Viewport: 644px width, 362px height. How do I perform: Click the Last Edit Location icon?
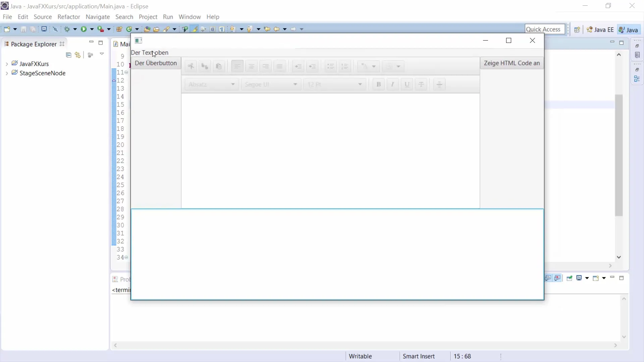point(267,29)
